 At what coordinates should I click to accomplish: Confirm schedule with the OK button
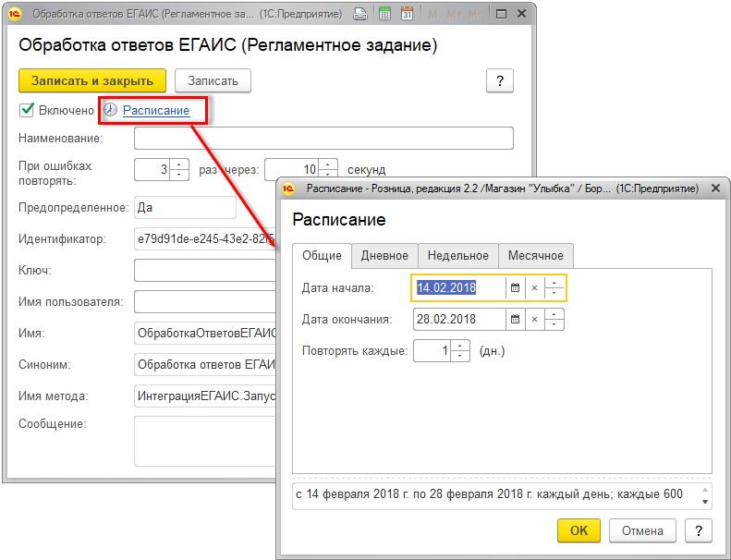(579, 530)
